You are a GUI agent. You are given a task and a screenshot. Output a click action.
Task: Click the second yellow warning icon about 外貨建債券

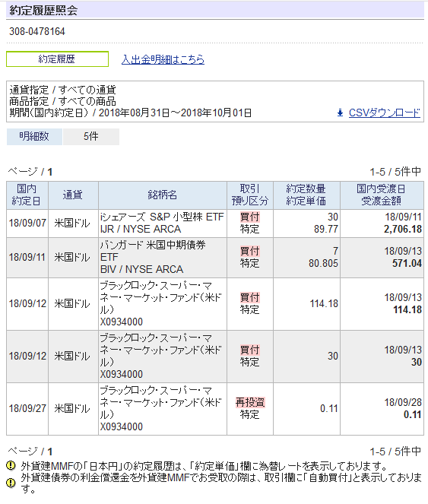click(11, 483)
